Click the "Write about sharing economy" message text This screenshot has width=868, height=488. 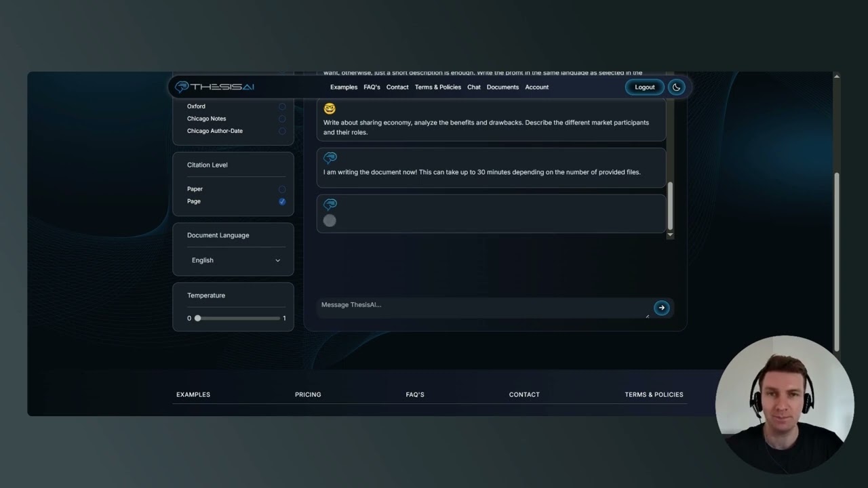point(486,127)
